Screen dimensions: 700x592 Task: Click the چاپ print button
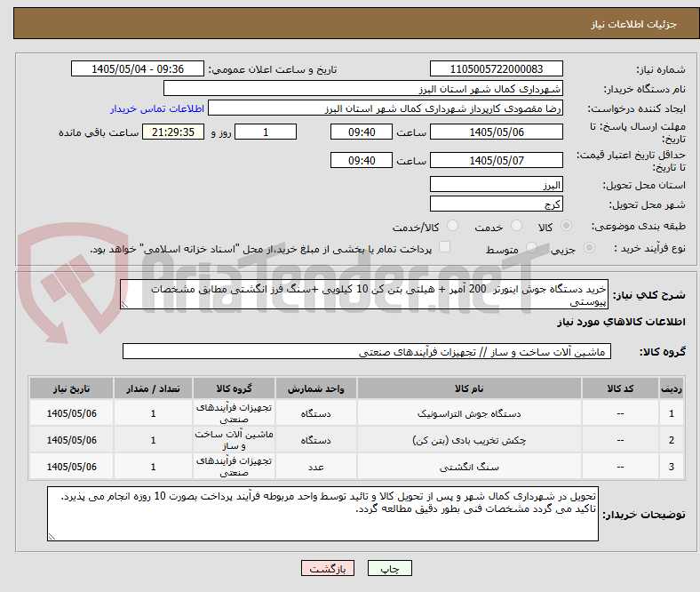(x=390, y=568)
